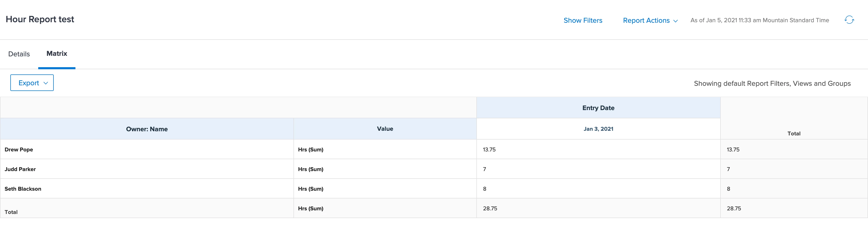Select the Drew Pope row name
This screenshot has width=868, height=231.
tap(19, 149)
